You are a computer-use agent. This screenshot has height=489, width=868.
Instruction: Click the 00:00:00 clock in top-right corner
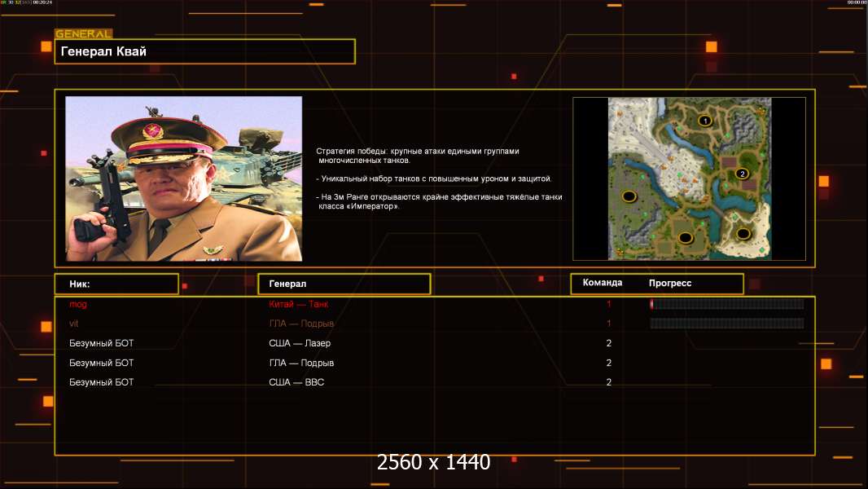point(857,3)
